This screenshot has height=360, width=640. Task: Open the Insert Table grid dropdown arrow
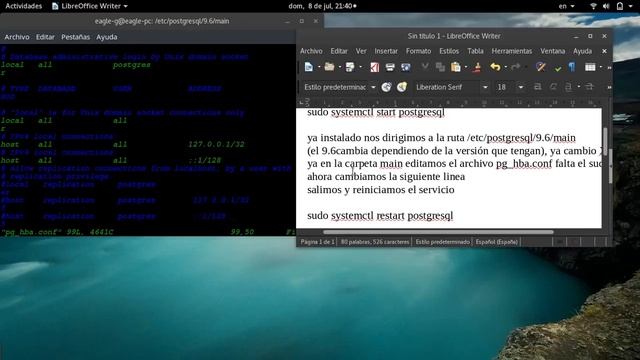[601, 67]
